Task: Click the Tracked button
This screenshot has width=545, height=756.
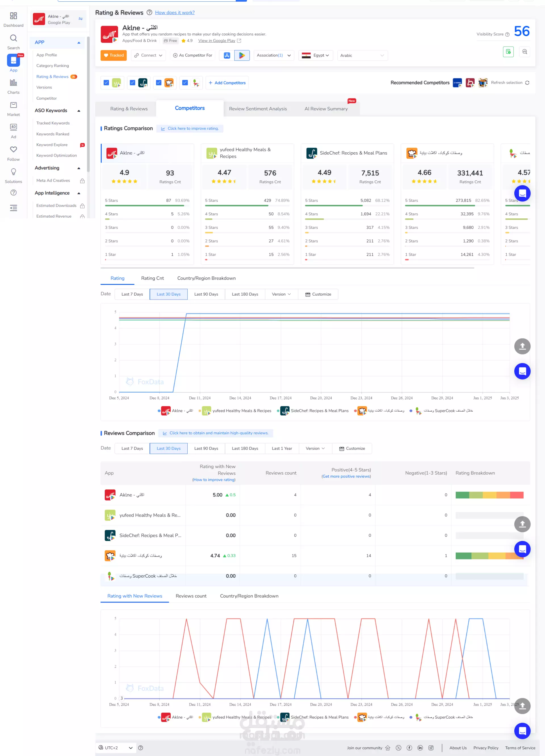Action: 114,55
